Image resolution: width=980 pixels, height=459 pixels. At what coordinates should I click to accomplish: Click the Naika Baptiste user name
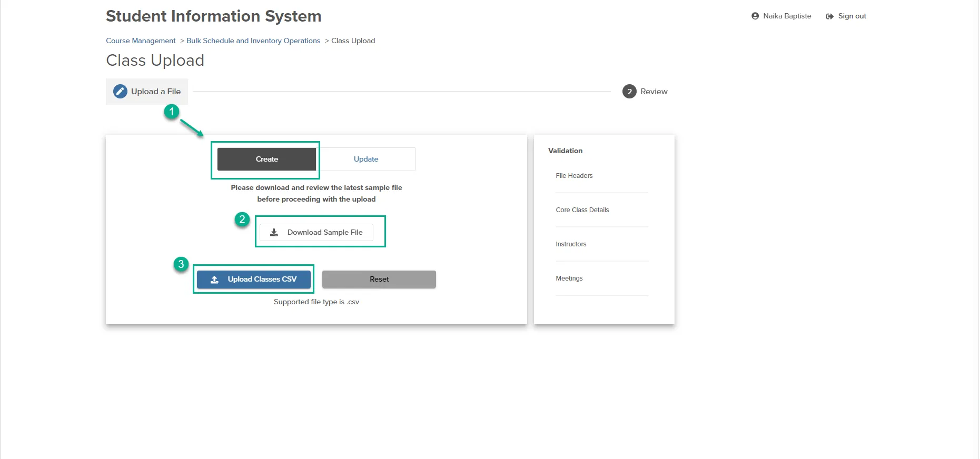787,16
